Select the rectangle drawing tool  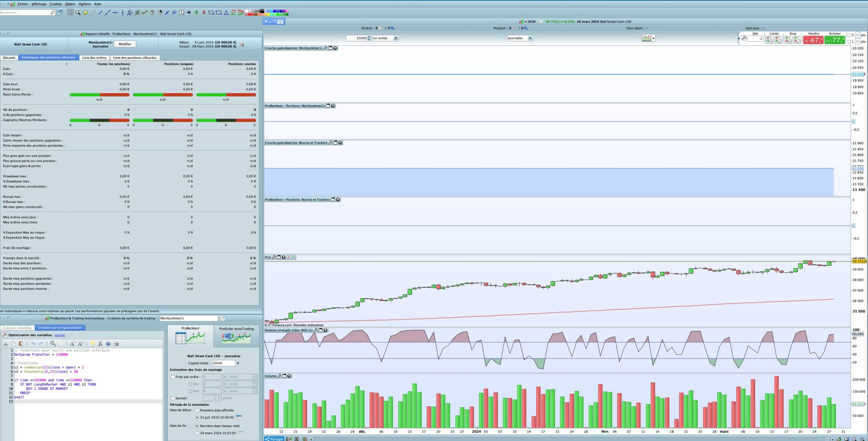point(219,13)
